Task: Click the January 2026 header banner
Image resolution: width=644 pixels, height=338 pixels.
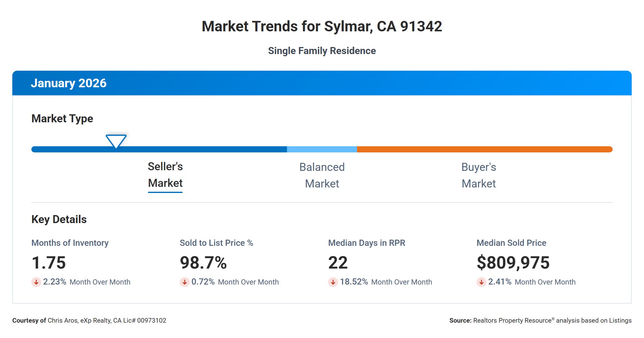Action: click(x=322, y=83)
